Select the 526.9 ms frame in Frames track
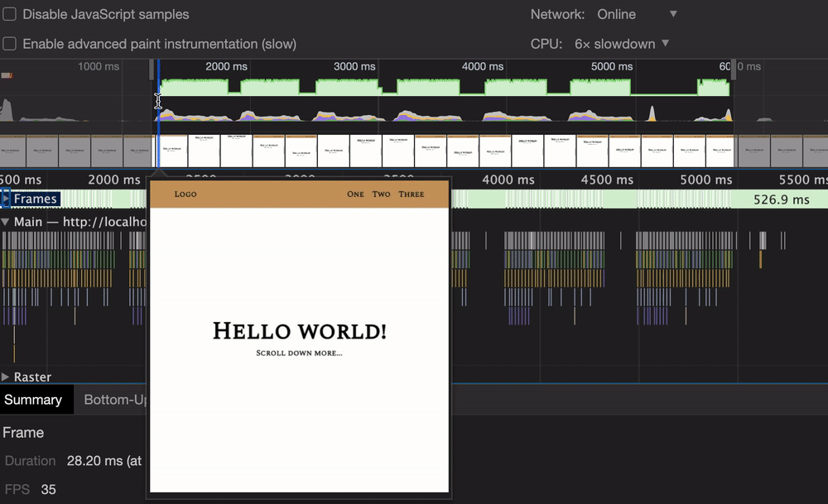The image size is (828, 504). point(781,199)
